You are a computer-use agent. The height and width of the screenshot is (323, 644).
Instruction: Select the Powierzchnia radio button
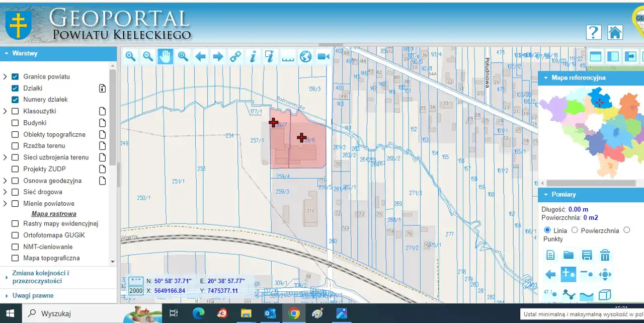point(575,230)
